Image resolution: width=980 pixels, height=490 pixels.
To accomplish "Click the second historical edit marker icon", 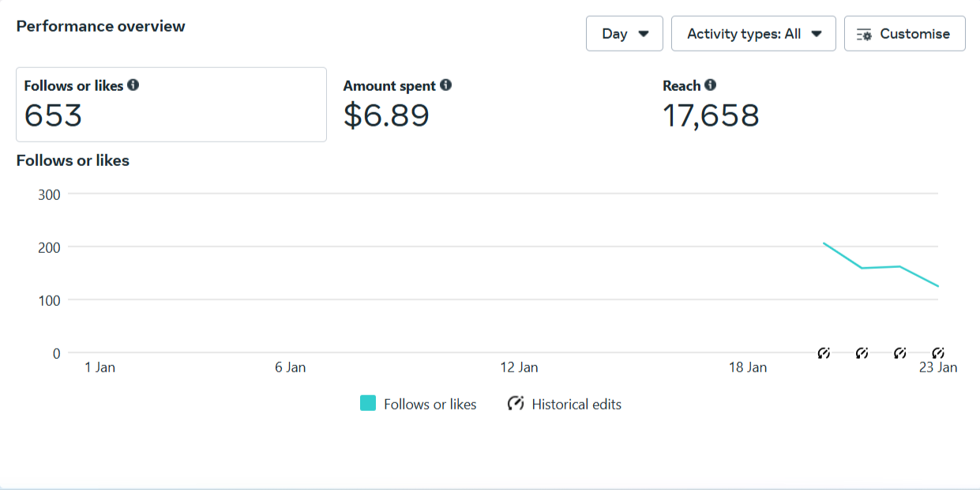I will click(862, 352).
